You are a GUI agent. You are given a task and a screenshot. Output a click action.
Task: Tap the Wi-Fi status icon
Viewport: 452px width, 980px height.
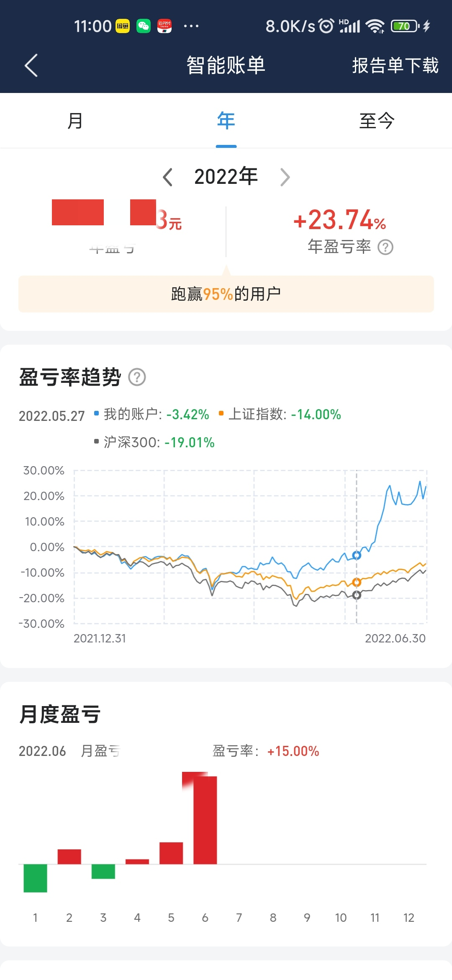375,26
